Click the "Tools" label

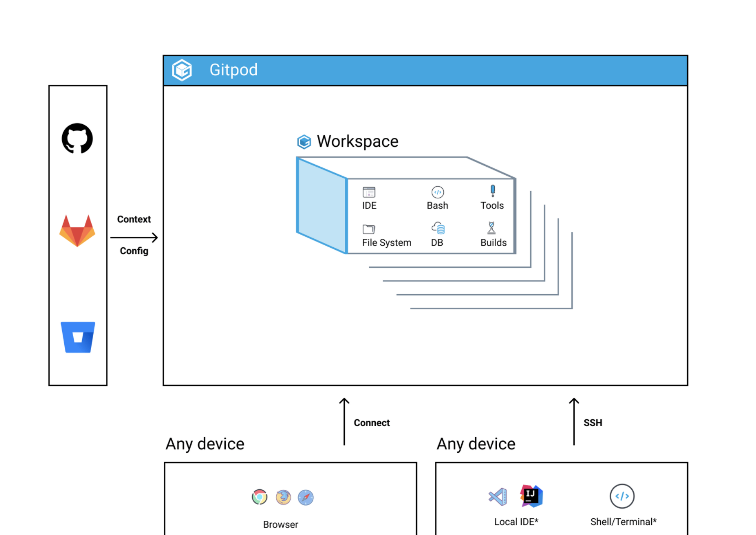coord(492,206)
